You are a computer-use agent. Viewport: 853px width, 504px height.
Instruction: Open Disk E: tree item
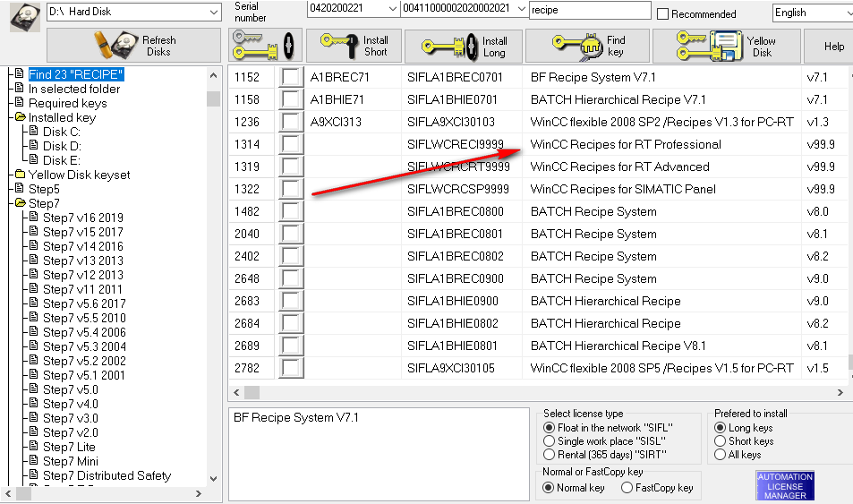62,160
